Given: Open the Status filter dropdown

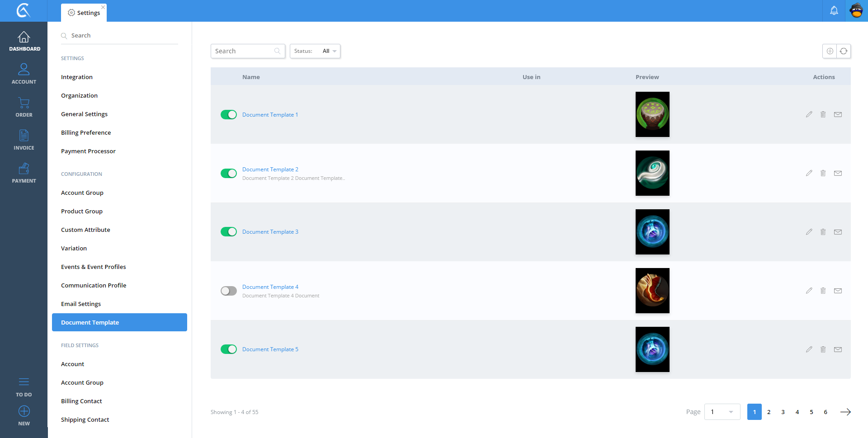Looking at the screenshot, I should [315, 51].
